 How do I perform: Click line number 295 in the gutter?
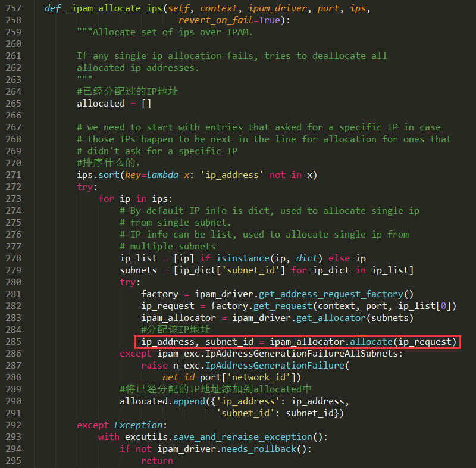coord(14,461)
